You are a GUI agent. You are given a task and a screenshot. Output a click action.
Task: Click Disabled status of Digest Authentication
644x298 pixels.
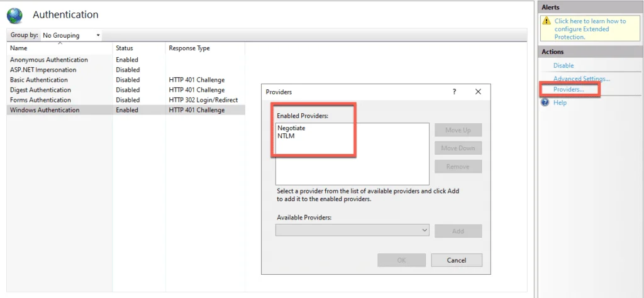click(128, 90)
